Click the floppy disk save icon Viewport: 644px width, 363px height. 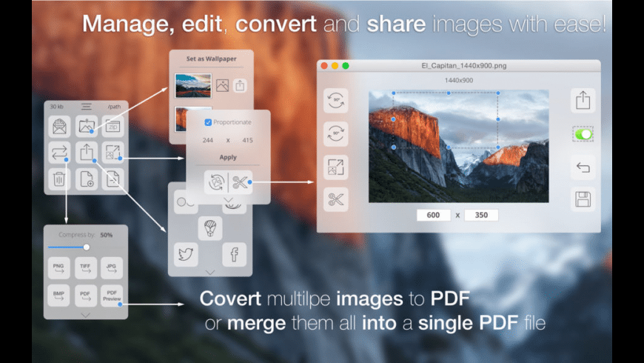pos(583,200)
